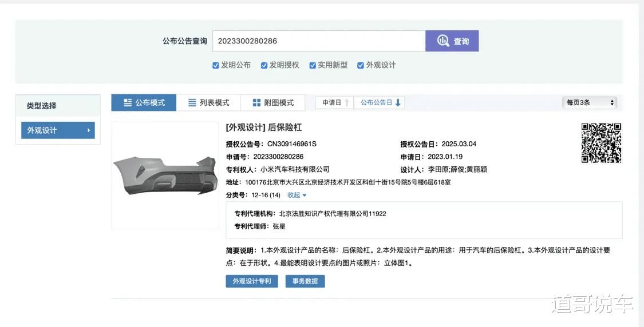Select the publication number CN309146961S
The image size is (644, 327).
(x=291, y=144)
